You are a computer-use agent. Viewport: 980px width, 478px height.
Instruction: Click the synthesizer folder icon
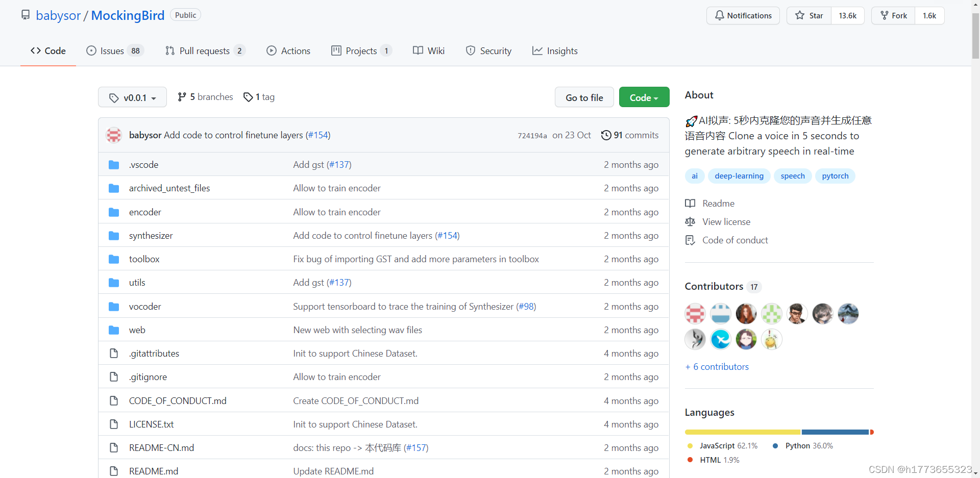coord(114,236)
